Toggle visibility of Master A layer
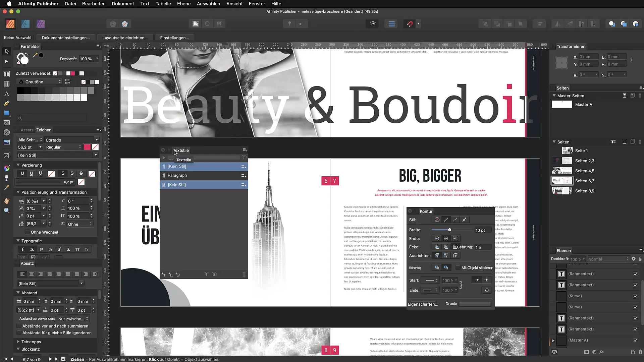The image size is (644, 362). coord(635,340)
